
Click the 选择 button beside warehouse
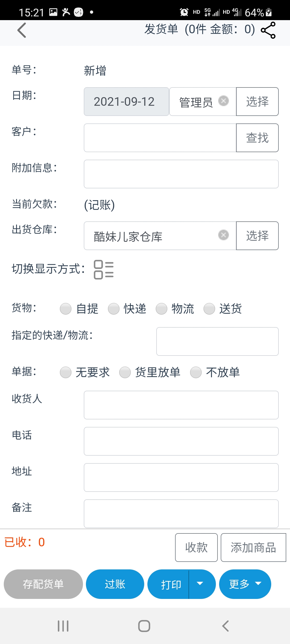coord(257,236)
